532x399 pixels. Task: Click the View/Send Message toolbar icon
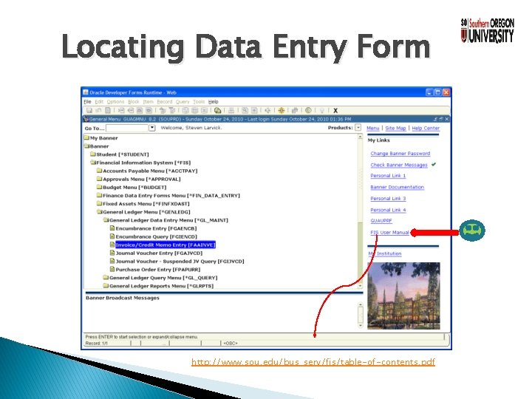218,110
